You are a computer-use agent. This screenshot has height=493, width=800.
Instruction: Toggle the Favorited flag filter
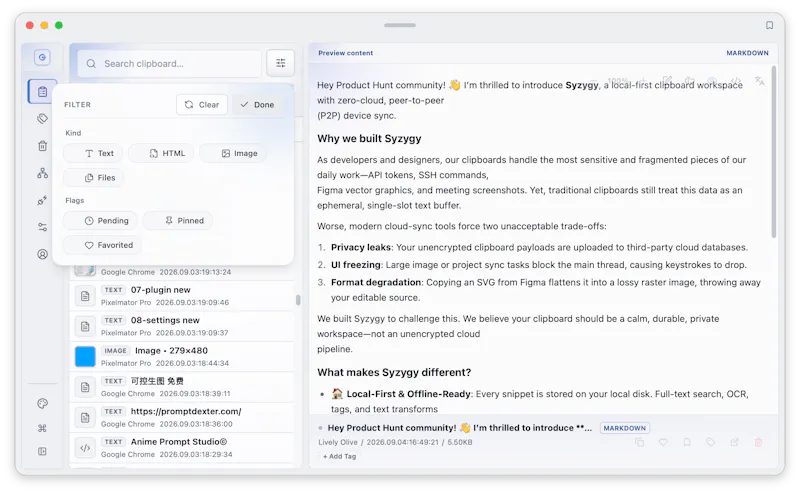coord(102,245)
